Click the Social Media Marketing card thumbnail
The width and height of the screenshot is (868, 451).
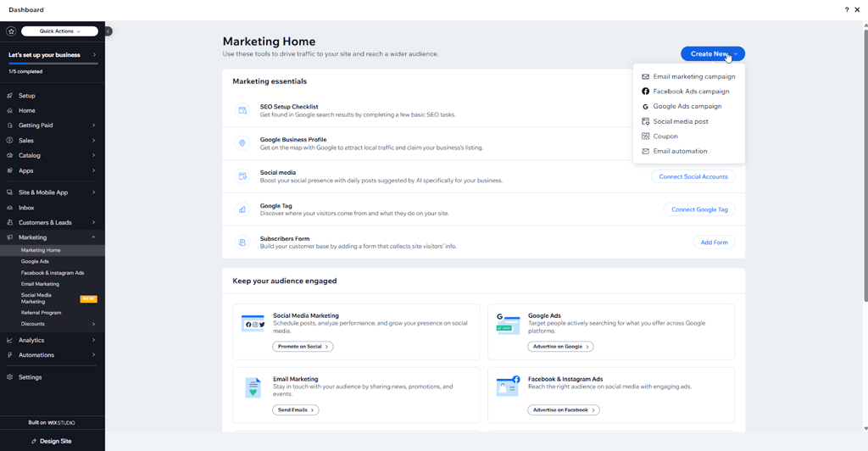click(253, 323)
